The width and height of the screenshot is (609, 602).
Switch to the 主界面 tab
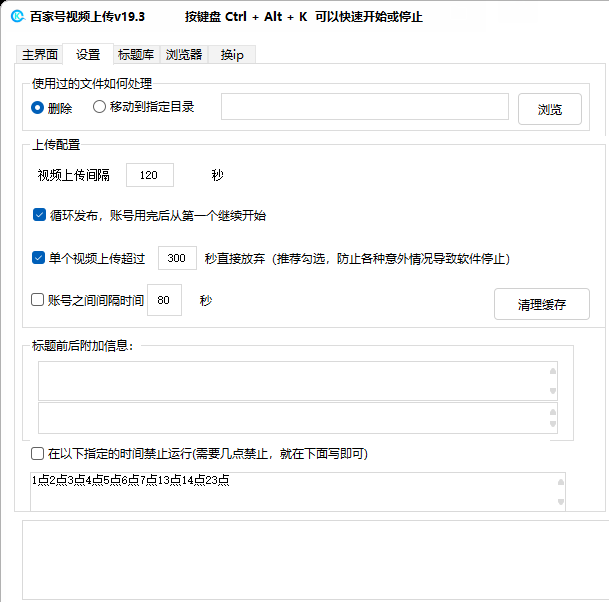(x=40, y=54)
